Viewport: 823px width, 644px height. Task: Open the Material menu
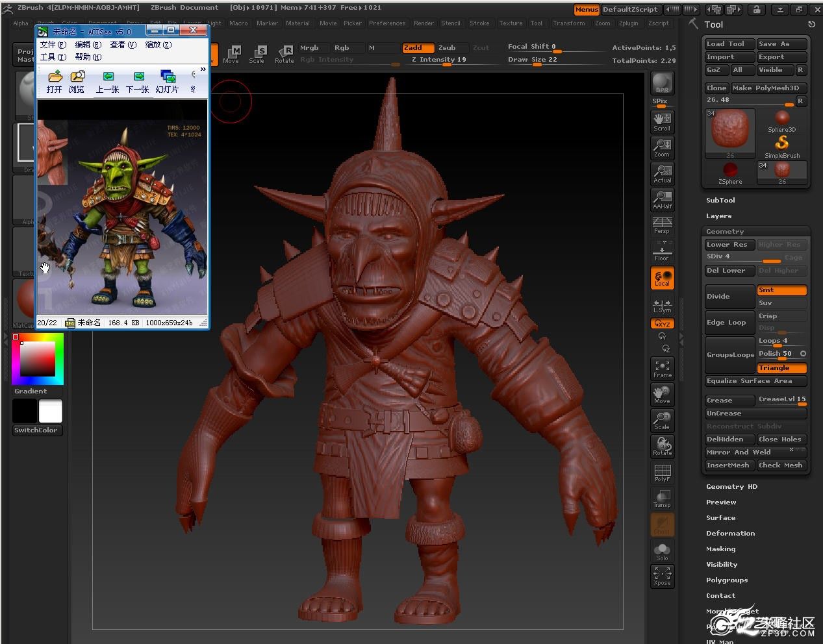point(298,23)
